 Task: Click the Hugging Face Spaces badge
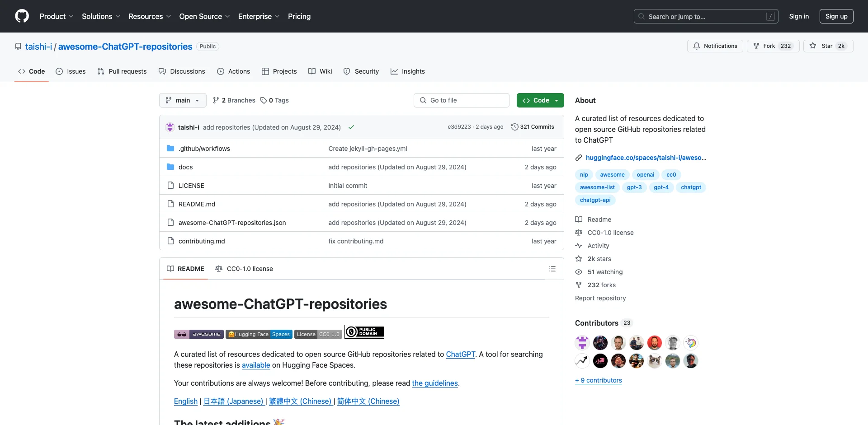pos(259,334)
